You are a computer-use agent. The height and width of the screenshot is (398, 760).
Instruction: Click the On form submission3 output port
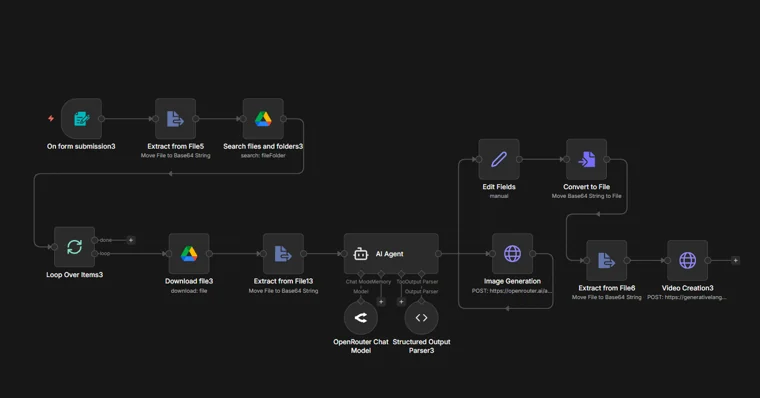(101, 119)
